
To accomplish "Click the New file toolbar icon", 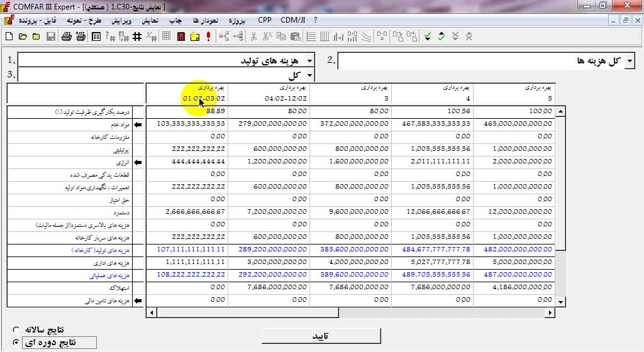I will pyautogui.click(x=9, y=36).
